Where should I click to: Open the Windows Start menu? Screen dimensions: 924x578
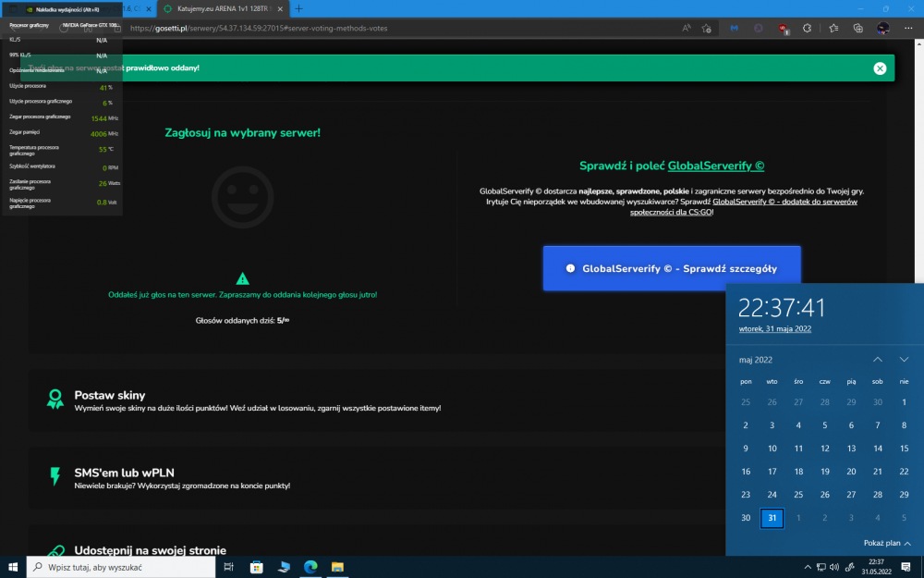pos(13,567)
